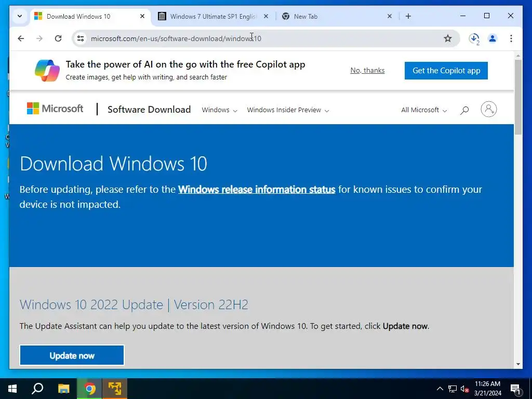Screen dimensions: 532x399
Task: Reload the current page
Action: coord(58,38)
